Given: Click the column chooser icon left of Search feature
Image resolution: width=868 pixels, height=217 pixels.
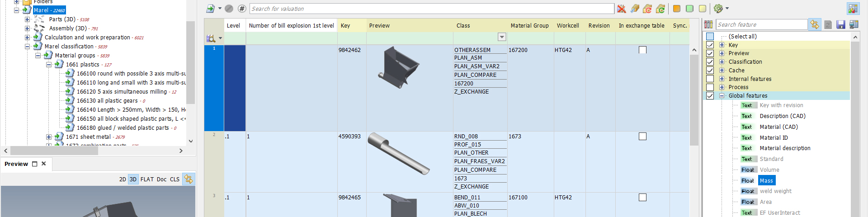Looking at the screenshot, I should [708, 25].
